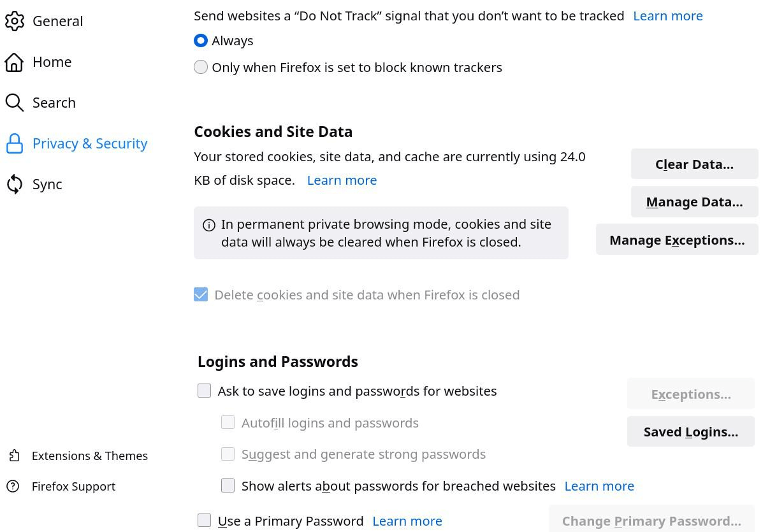The width and height of the screenshot is (770, 532).
Task: Select the Always Do Not Track radio button
Action: coord(201,41)
